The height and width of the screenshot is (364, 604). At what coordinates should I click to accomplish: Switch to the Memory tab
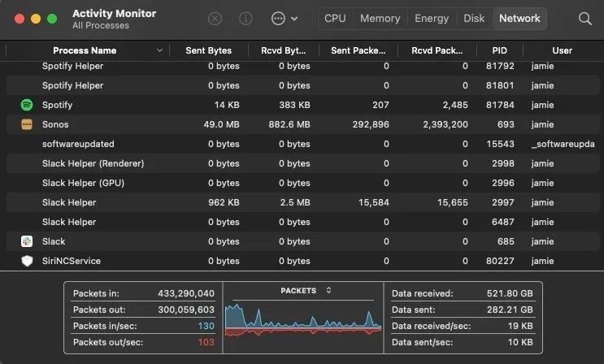(380, 18)
